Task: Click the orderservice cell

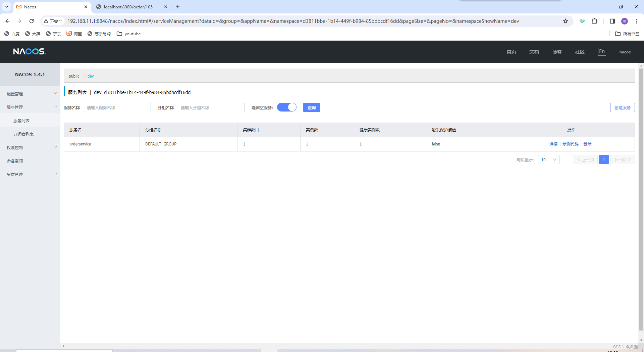Action: point(102,144)
